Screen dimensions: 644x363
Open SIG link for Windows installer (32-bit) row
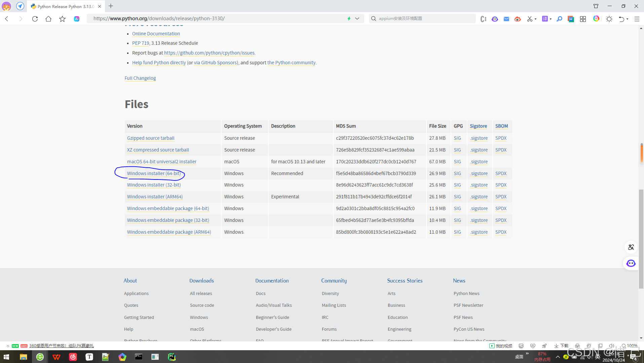[457, 185]
